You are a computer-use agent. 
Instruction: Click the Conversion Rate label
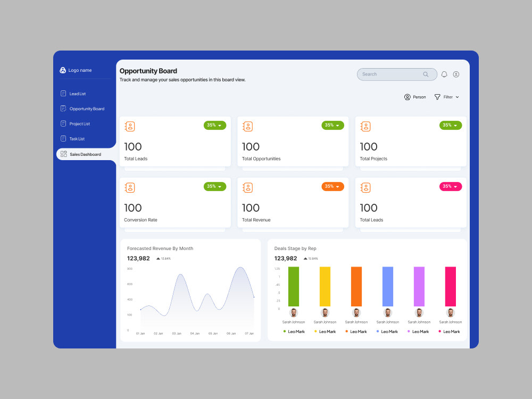(140, 220)
